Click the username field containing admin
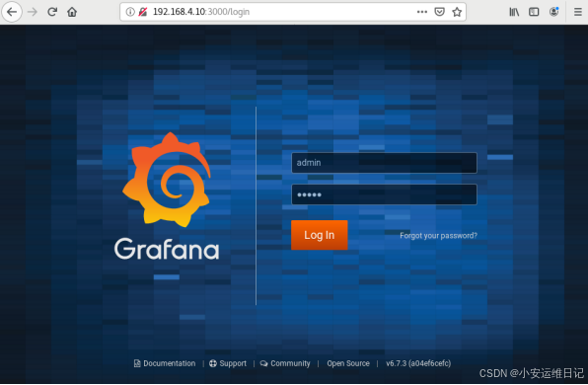This screenshot has width=588, height=385. point(385,163)
